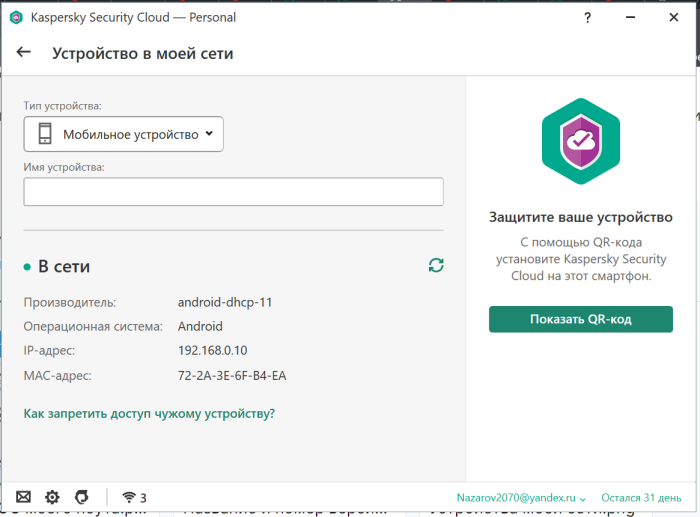The height and width of the screenshot is (517, 700).
Task: Click the 'Остался 31 день' license link
Action: click(x=641, y=498)
